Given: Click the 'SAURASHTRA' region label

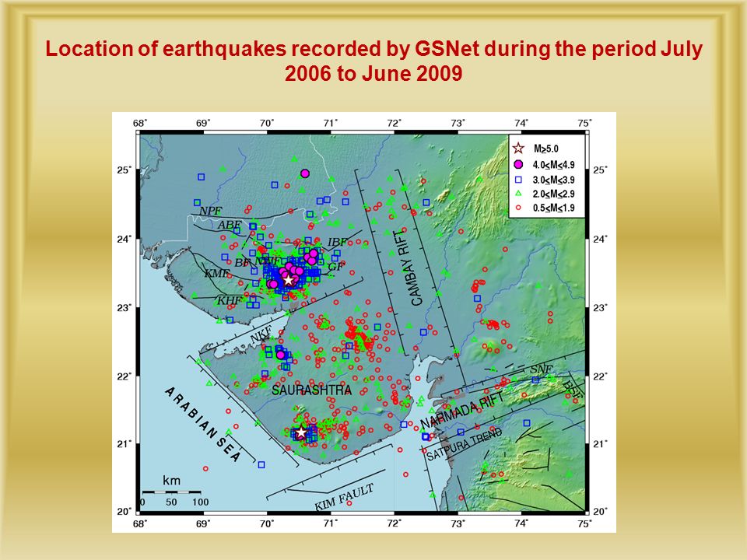Looking at the screenshot, I should [311, 390].
